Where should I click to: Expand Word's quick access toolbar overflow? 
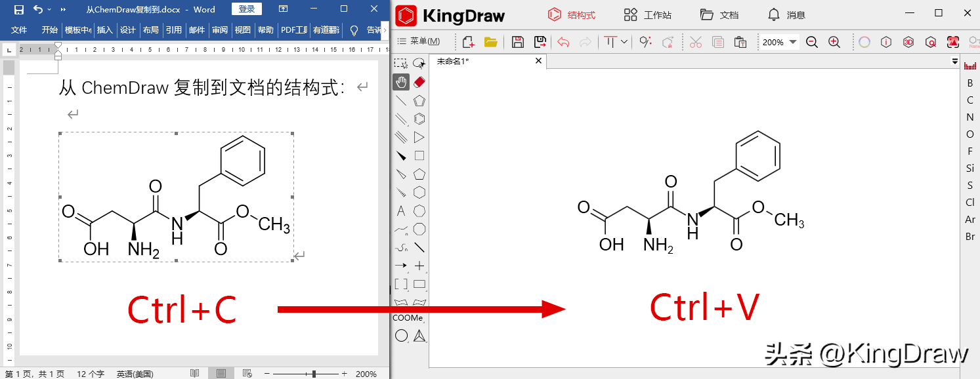(x=63, y=9)
